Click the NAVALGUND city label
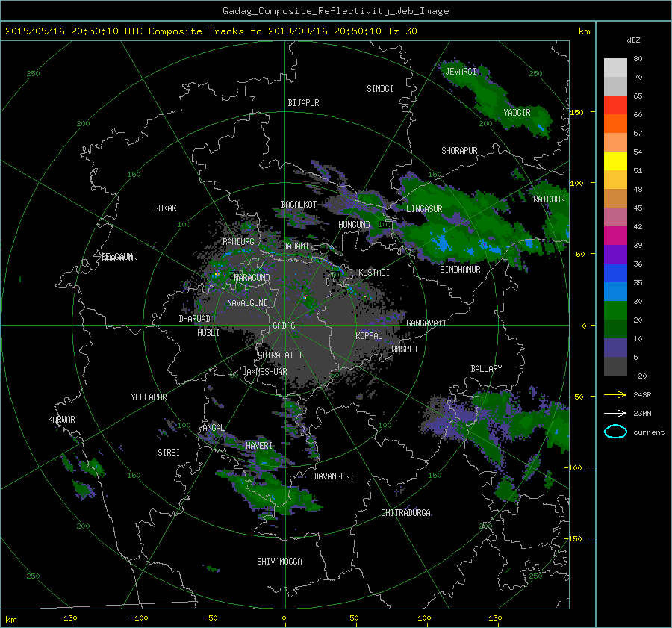 tap(247, 303)
